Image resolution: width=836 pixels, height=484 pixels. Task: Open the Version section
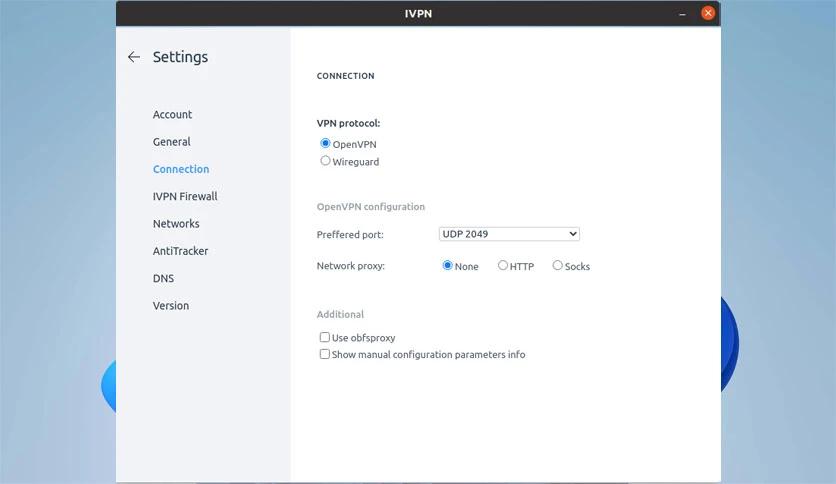click(171, 306)
